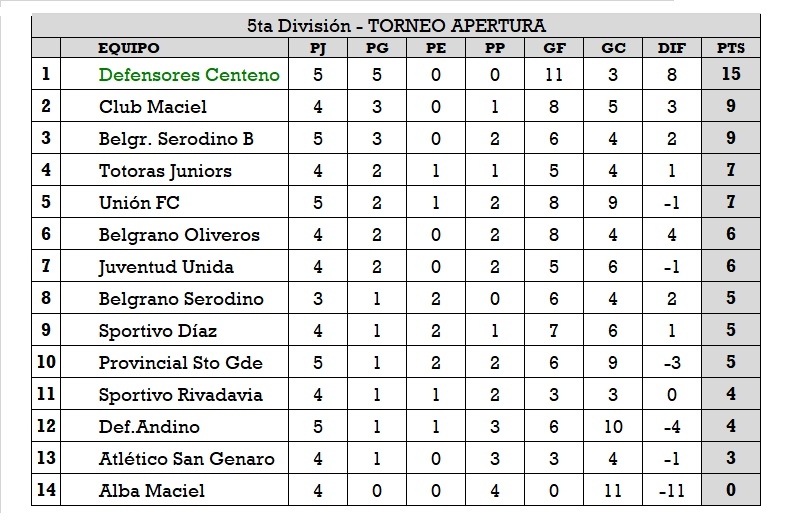Select the PE column header
This screenshot has height=526, width=799.
coord(436,47)
